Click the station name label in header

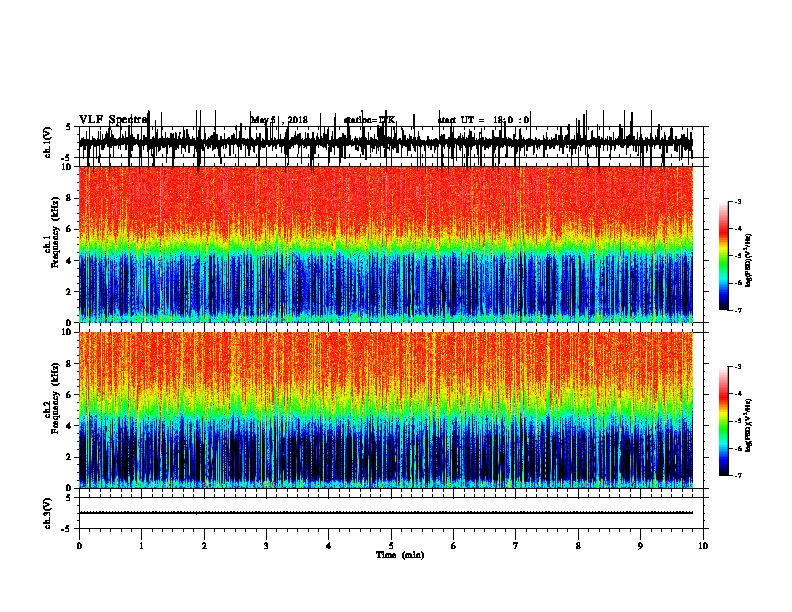click(x=369, y=120)
